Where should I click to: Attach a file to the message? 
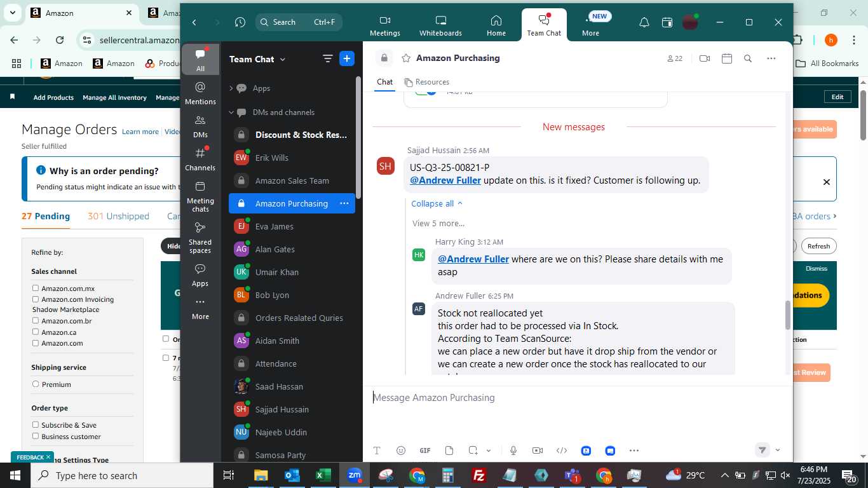tap(449, 451)
